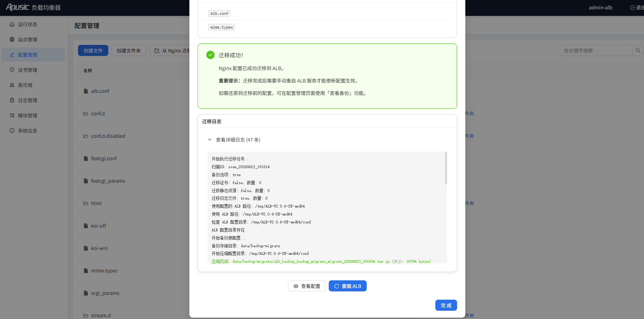Click the edit pencil icon beside 配置管理
The height and width of the screenshot is (319, 644).
[12, 55]
